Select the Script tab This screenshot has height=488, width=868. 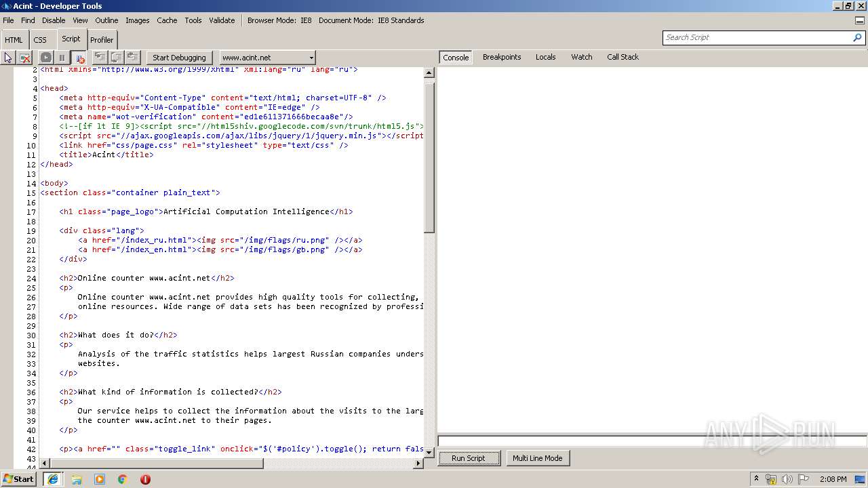point(71,39)
